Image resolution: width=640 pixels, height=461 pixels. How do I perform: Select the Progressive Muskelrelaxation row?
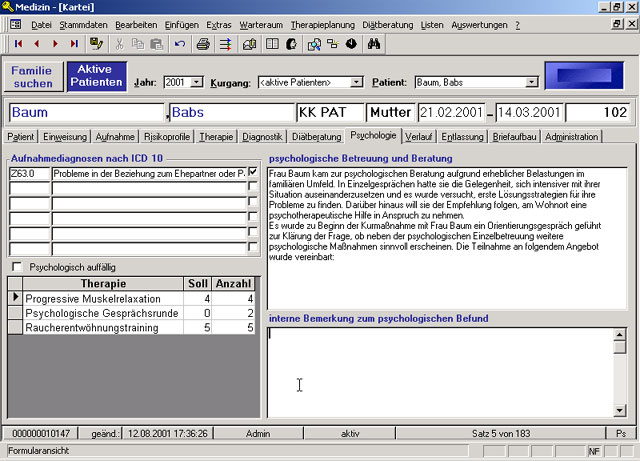(x=131, y=298)
